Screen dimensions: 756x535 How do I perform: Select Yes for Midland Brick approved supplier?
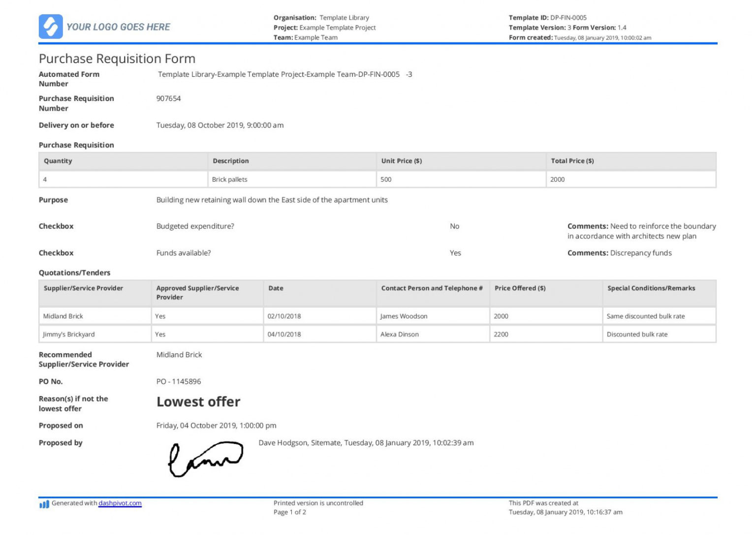coord(159,316)
